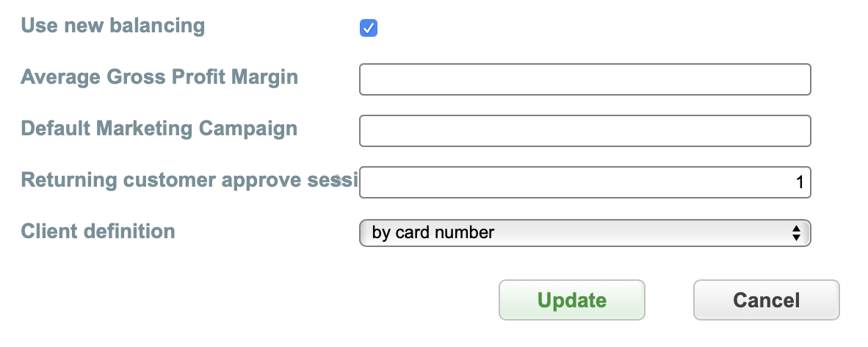
Task: Click into the Default Marketing Campaign field
Action: click(585, 131)
